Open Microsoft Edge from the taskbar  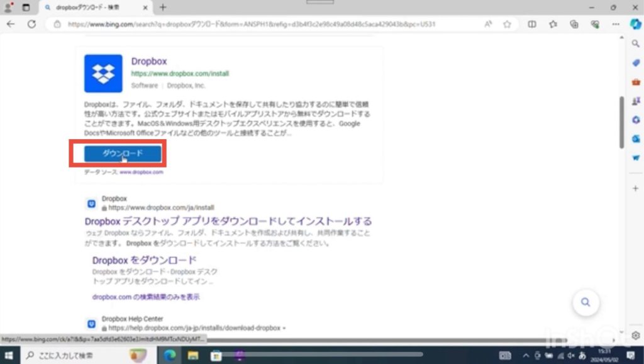pos(170,355)
